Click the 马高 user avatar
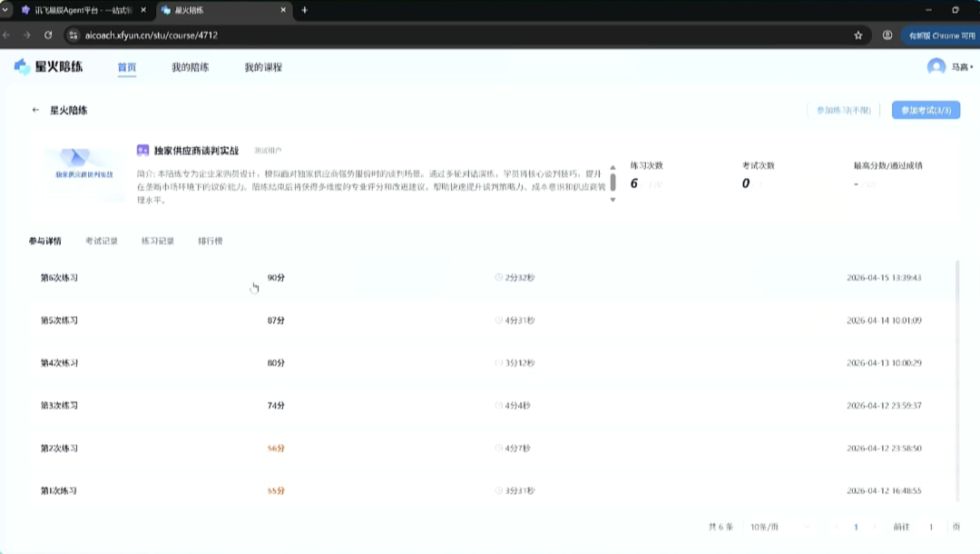 click(x=936, y=67)
